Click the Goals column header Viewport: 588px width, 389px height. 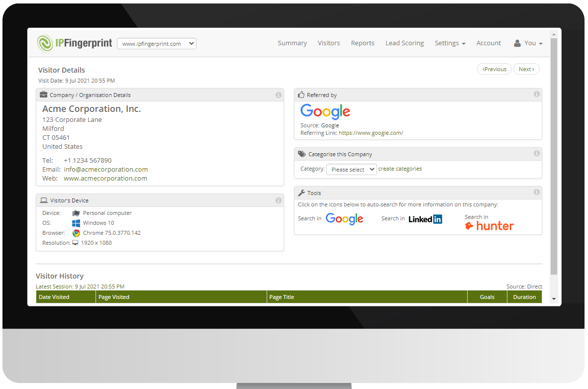[487, 296]
